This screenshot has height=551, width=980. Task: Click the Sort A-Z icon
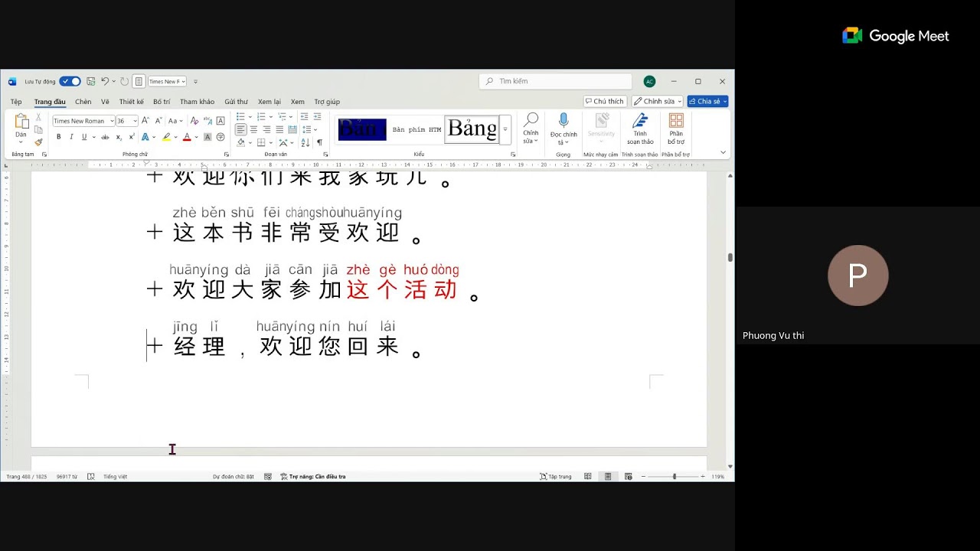tap(305, 142)
